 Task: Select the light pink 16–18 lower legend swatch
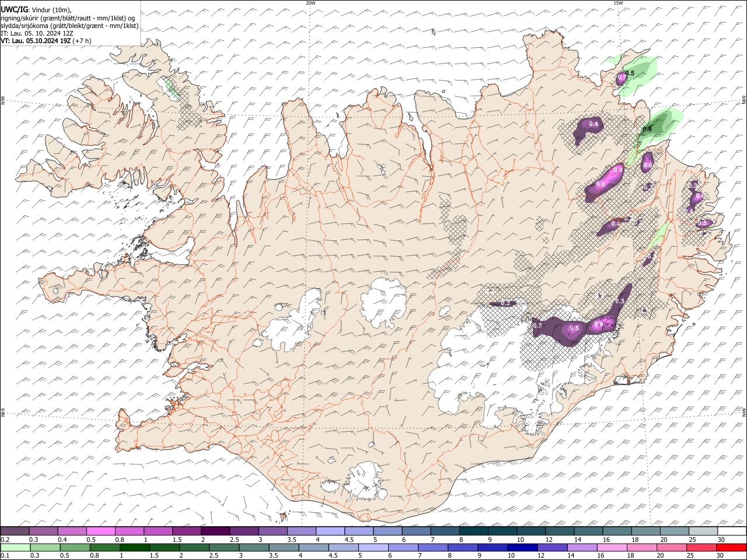(611, 548)
